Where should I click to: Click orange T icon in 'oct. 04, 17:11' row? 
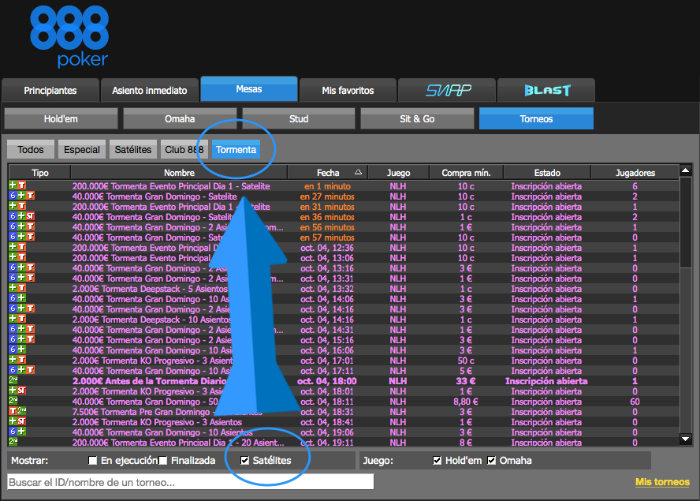[x=30, y=371]
